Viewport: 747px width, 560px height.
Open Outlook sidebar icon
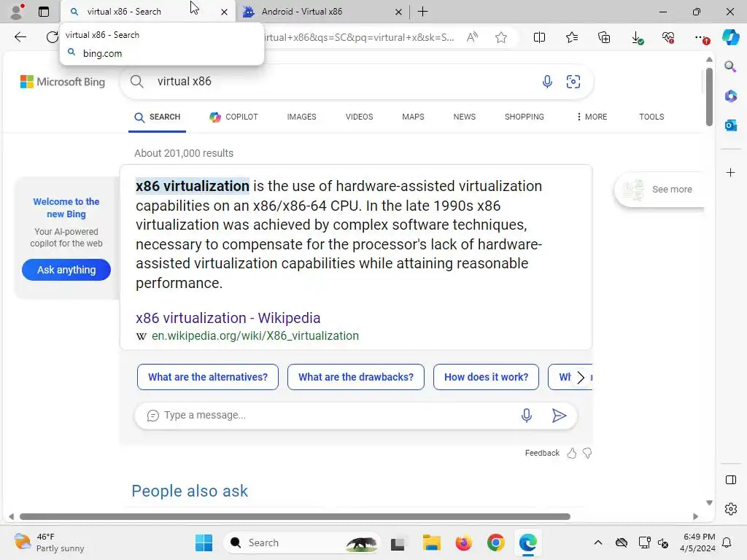(x=730, y=125)
